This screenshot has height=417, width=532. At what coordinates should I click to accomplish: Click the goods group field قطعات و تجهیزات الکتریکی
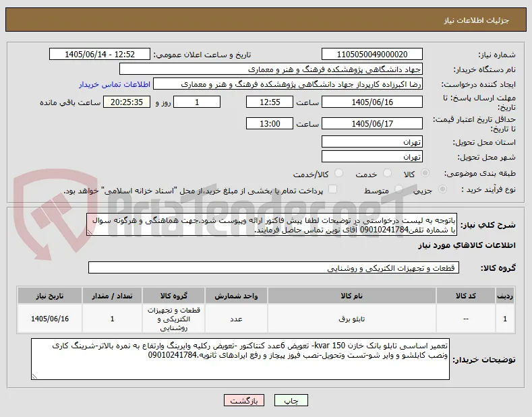(x=274, y=268)
